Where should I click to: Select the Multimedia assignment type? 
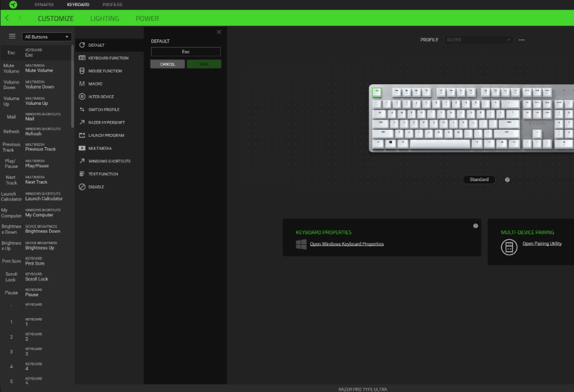101,148
